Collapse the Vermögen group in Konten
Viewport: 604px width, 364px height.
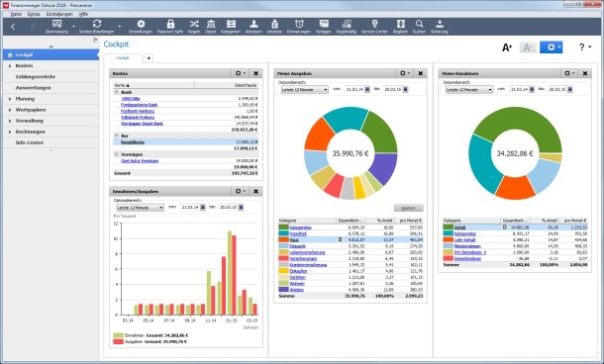116,154
